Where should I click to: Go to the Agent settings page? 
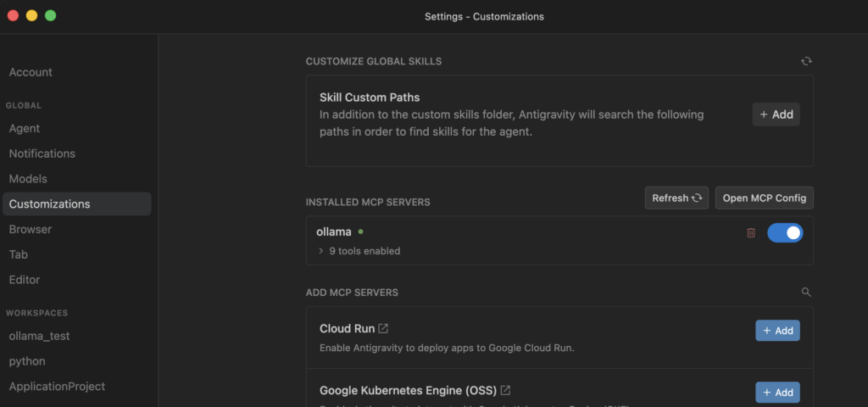tap(25, 128)
